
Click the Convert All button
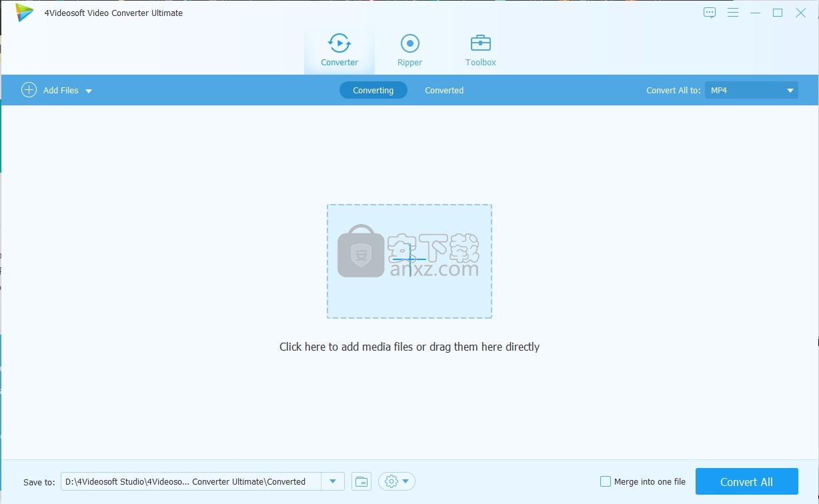click(747, 481)
